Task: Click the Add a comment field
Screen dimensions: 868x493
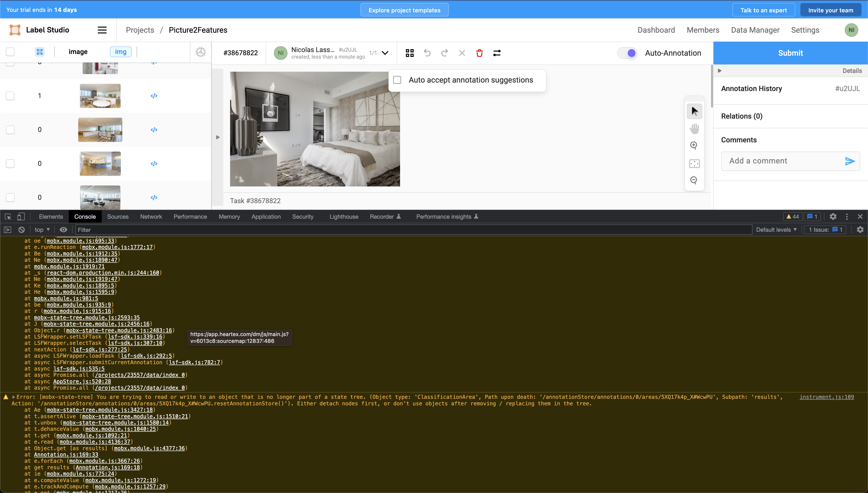Action: (x=779, y=161)
